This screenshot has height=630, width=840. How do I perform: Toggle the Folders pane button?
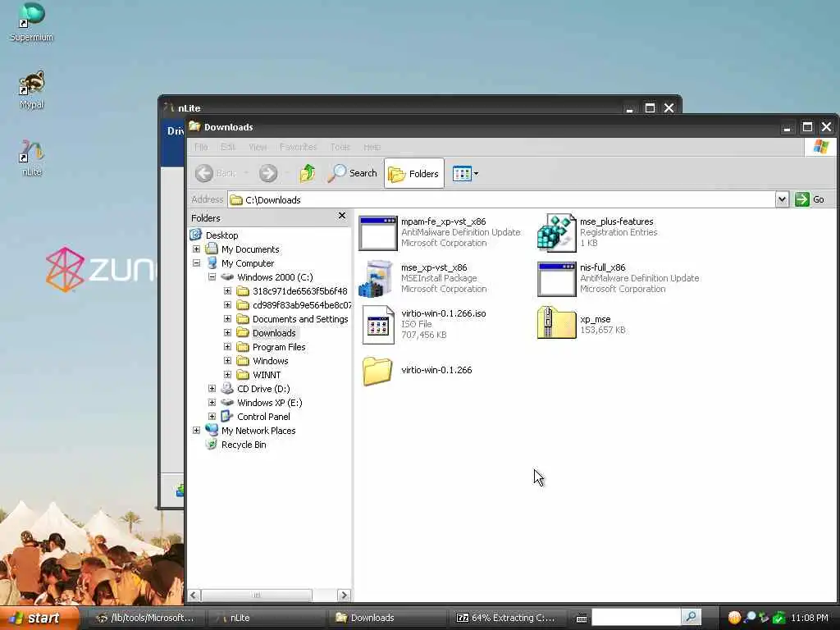tap(414, 173)
